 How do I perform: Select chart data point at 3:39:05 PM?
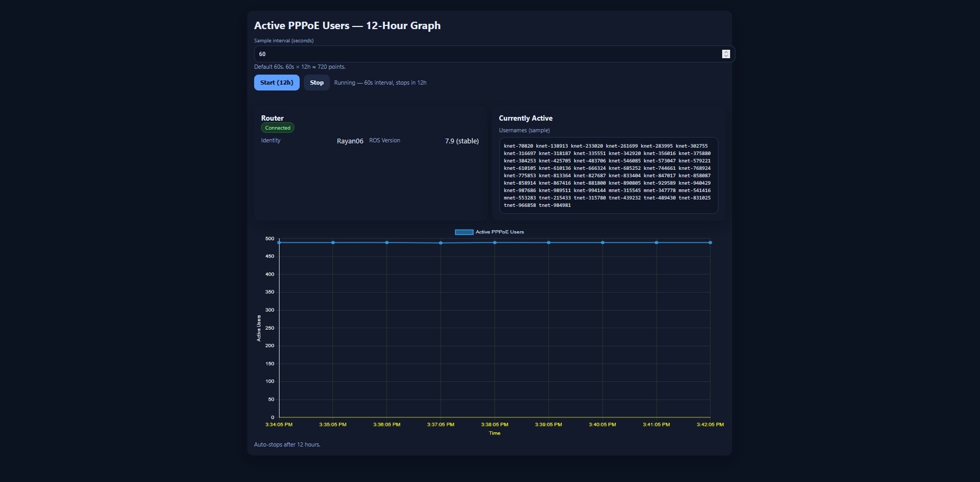(x=549, y=243)
